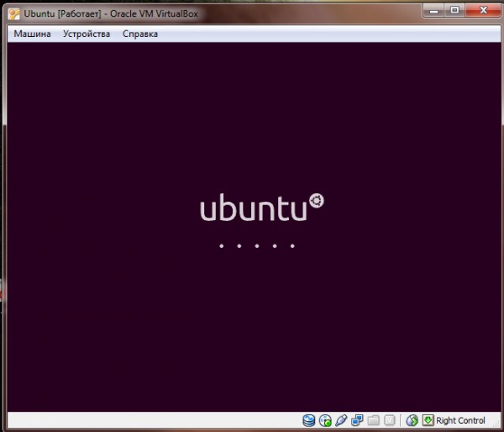Click the optical CD/DVD drive status icon
The width and height of the screenshot is (504, 432).
coord(325,420)
